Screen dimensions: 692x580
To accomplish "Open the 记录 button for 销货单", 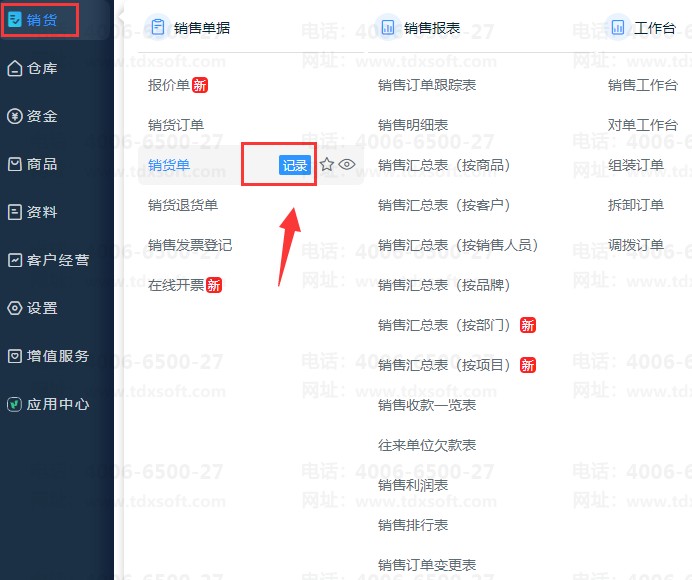I will click(x=295, y=165).
